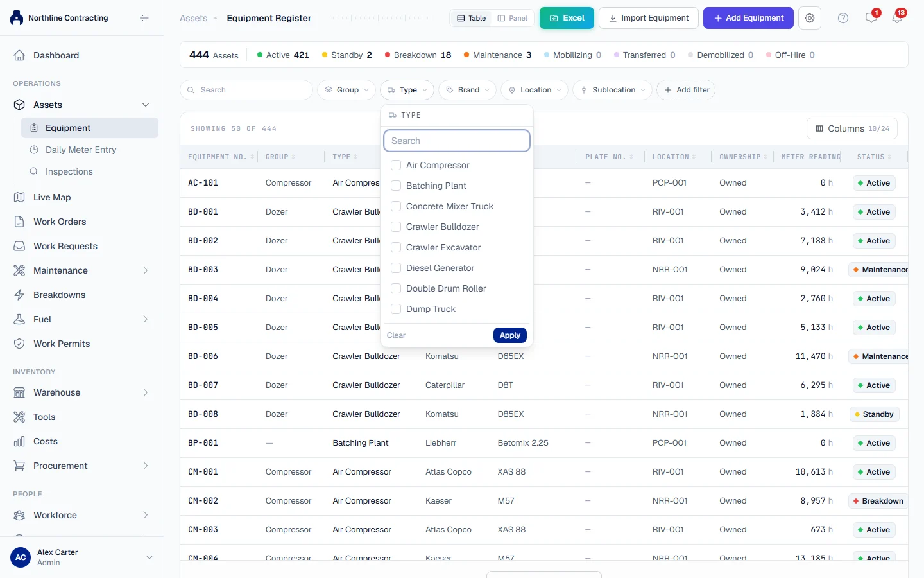
Task: Check the Batching Plant checkbox
Action: click(x=396, y=186)
